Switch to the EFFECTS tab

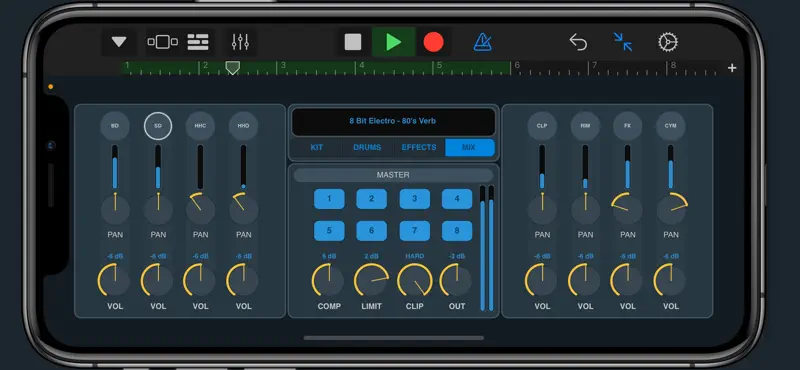pyautogui.click(x=419, y=147)
